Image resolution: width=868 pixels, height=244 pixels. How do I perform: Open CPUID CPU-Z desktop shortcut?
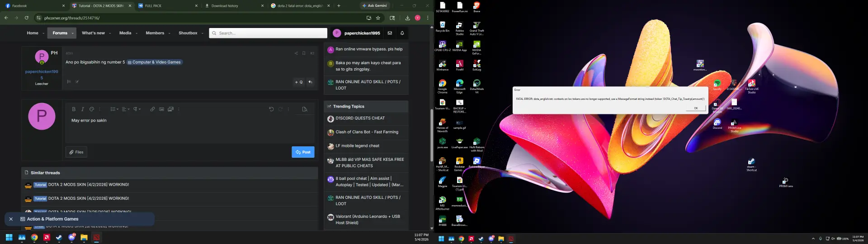[x=442, y=46]
